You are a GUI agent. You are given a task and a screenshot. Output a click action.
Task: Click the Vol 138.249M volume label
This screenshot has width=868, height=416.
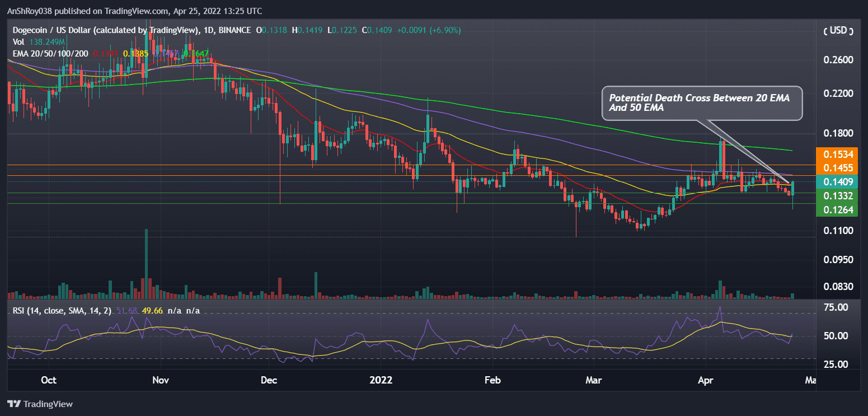click(39, 41)
